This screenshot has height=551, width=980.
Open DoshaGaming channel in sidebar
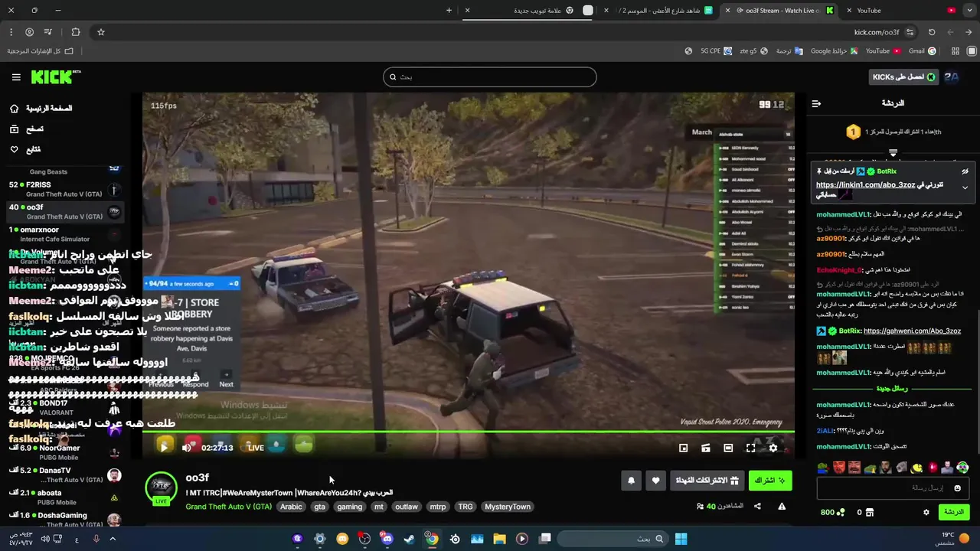point(64,520)
